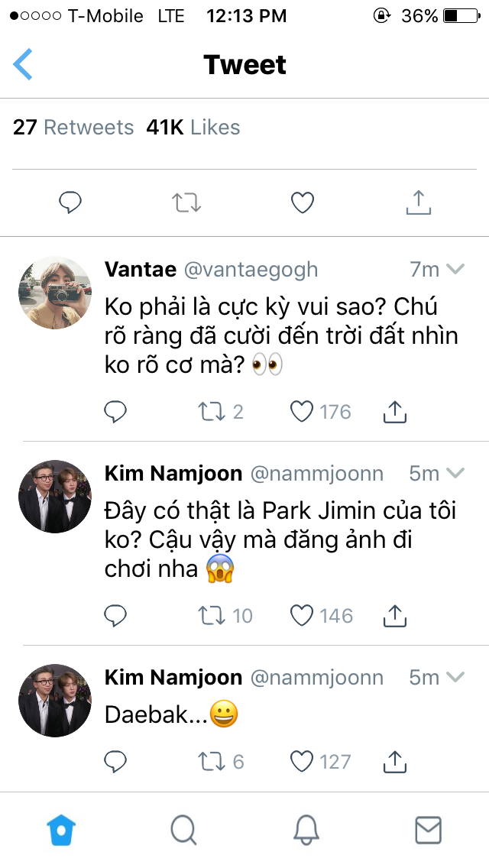489x868 pixels.
Task: Like Vantae's reply with 176 likes
Action: coord(303,412)
